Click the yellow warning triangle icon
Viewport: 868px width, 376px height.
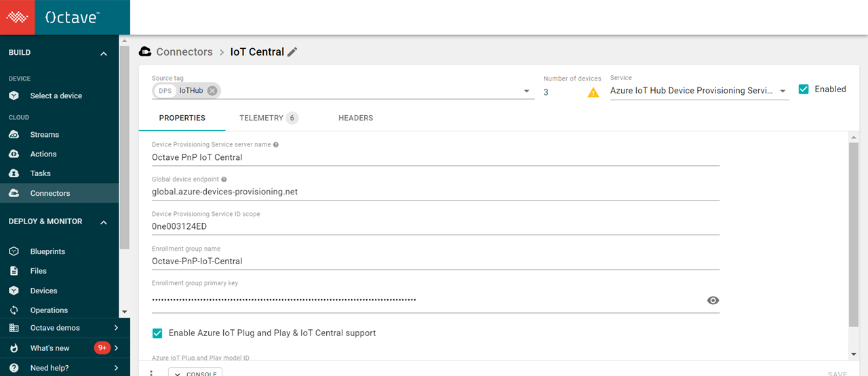pyautogui.click(x=593, y=92)
